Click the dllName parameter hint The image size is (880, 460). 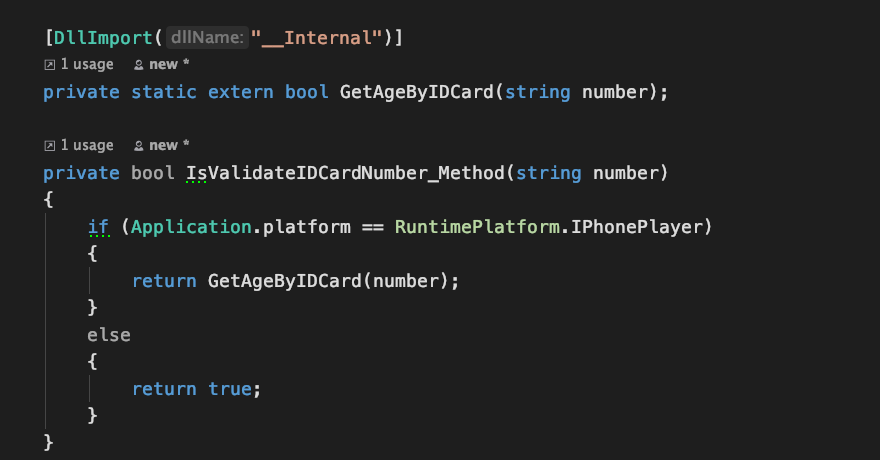207,38
